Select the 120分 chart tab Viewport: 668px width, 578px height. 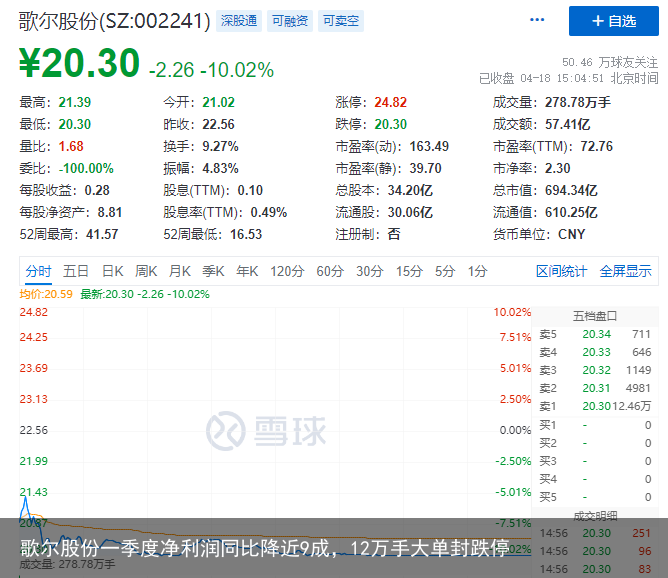[x=287, y=271]
